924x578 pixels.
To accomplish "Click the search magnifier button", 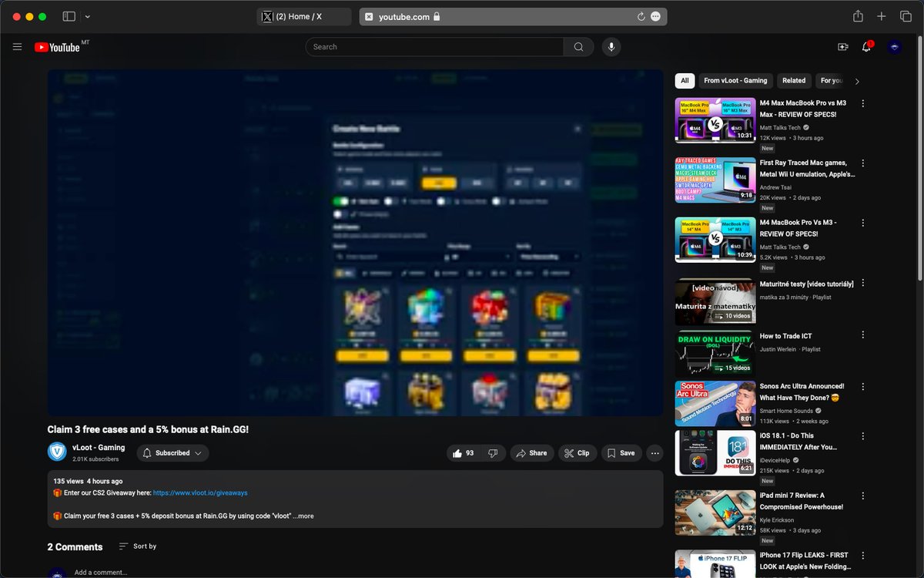I will 578,47.
